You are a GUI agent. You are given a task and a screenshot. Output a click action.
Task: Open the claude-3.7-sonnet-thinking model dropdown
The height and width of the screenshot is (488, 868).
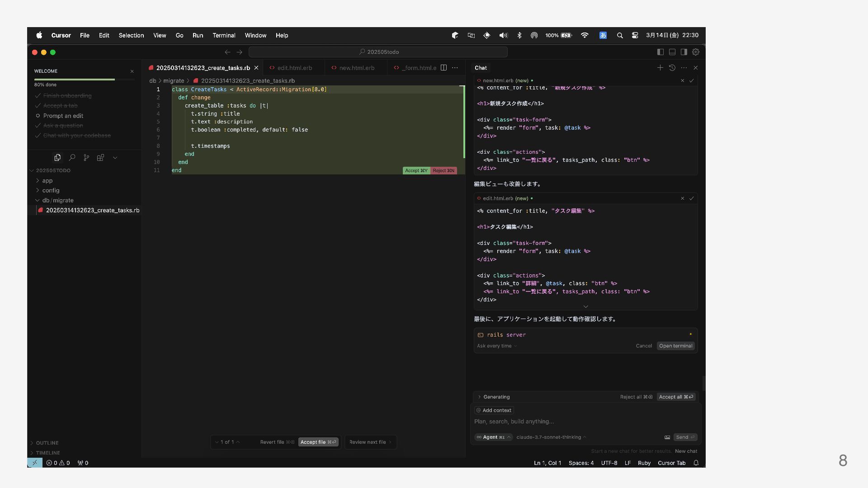551,437
